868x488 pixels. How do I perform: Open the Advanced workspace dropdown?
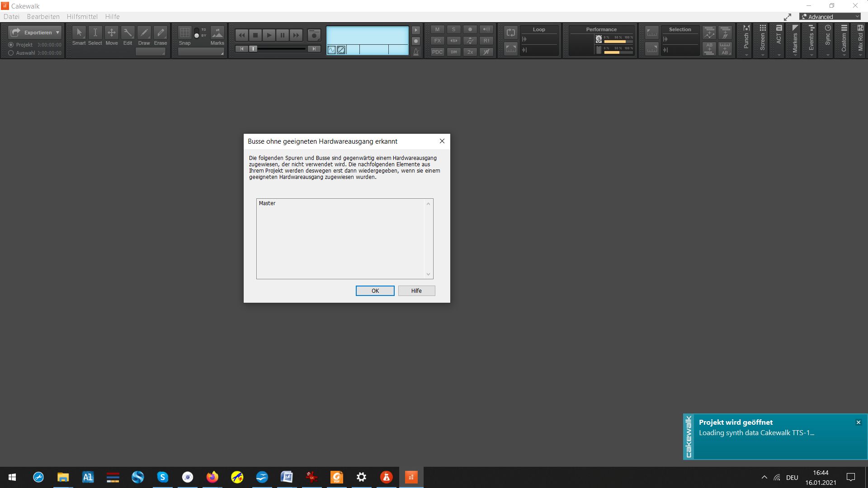pyautogui.click(x=830, y=17)
